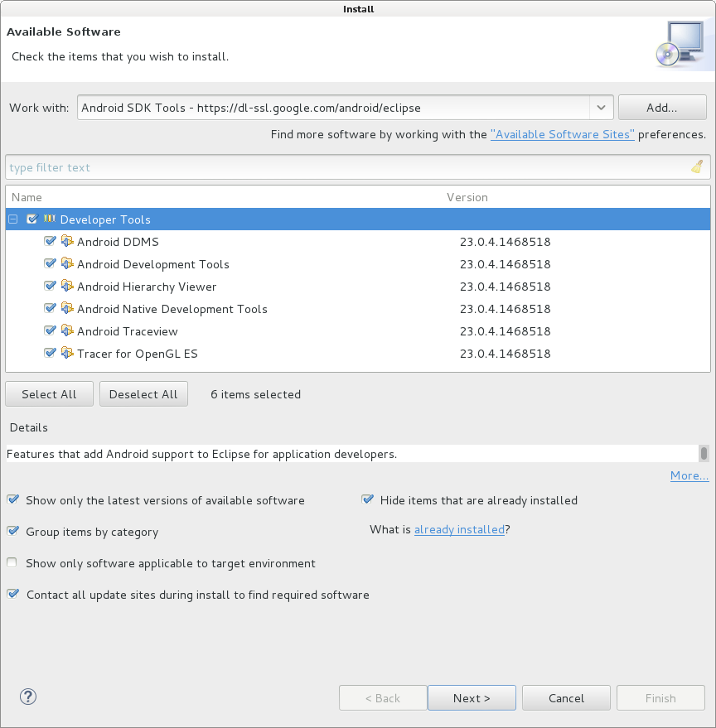
Task: Uncheck the Android Development Tools checkbox
Action: tap(50, 263)
